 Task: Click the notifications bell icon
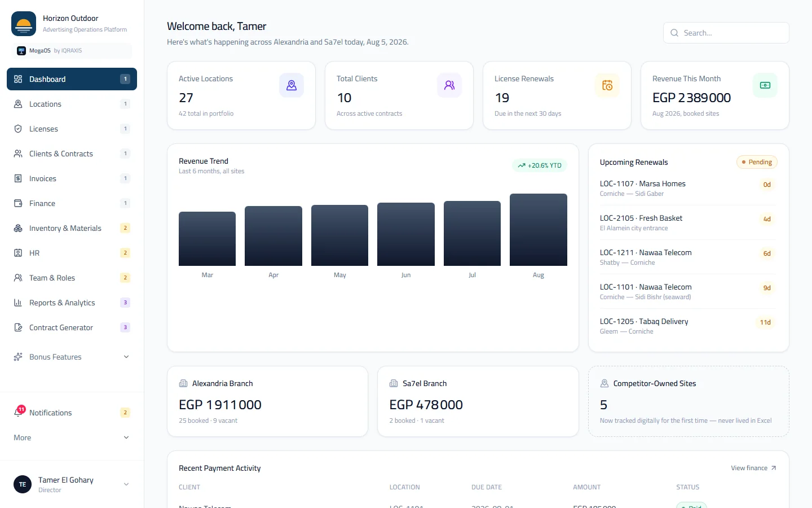tap(18, 413)
